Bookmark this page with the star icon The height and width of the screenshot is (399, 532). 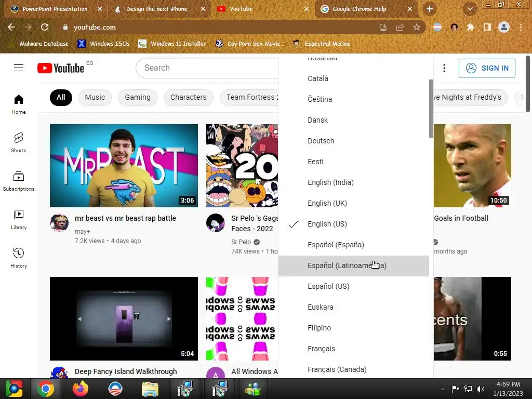point(417,27)
